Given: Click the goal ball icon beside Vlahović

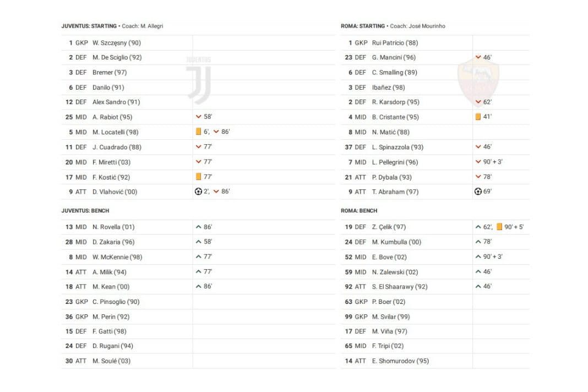Looking at the screenshot, I should click(x=198, y=192).
